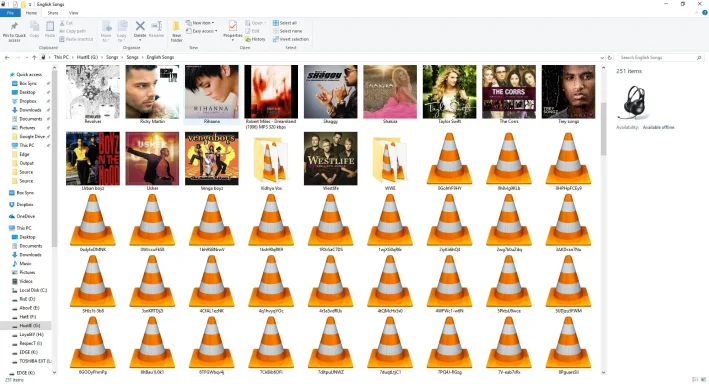Click the Properties checkmark icon
This screenshot has height=384, width=709.
233,26
